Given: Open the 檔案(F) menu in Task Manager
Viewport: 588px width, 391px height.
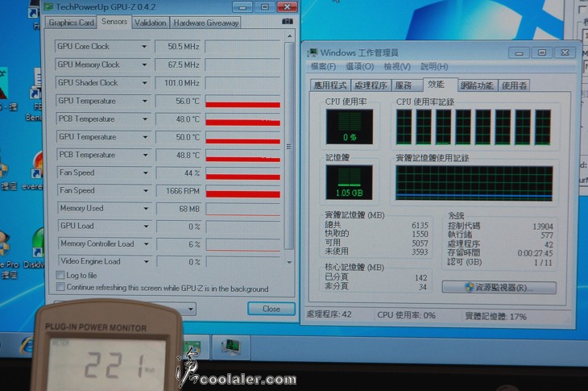Looking at the screenshot, I should point(323,66).
